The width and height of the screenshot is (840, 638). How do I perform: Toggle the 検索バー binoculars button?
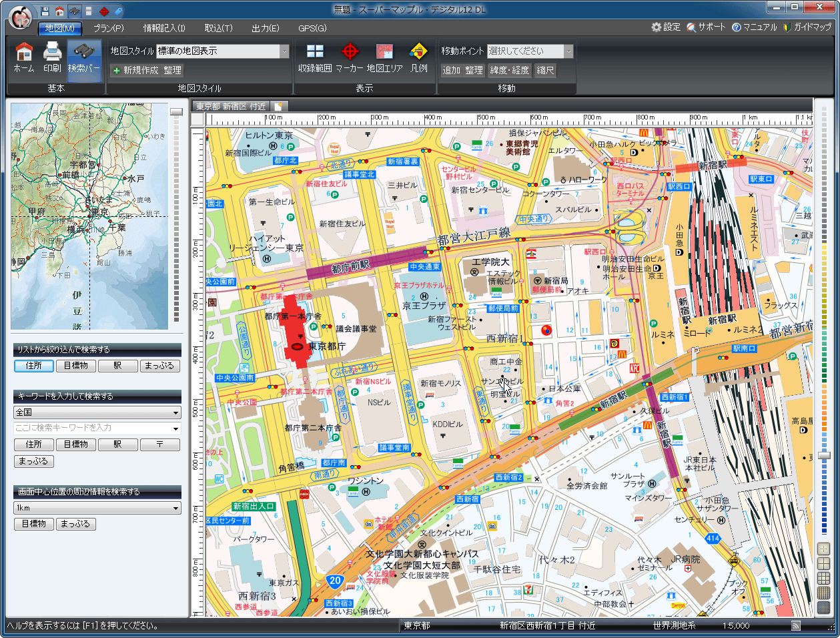pos(84,60)
